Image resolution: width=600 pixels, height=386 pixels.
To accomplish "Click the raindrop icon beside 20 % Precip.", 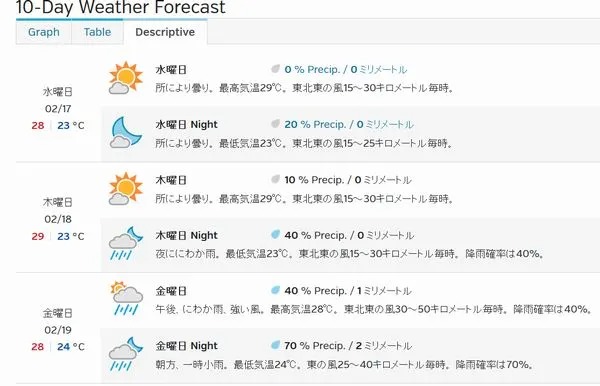I will coord(275,124).
